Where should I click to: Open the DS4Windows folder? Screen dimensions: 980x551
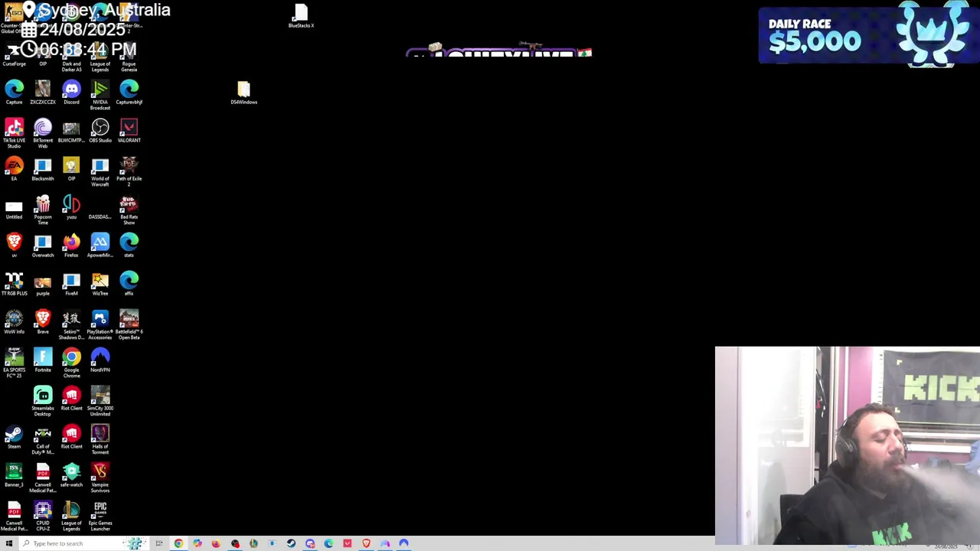click(243, 93)
